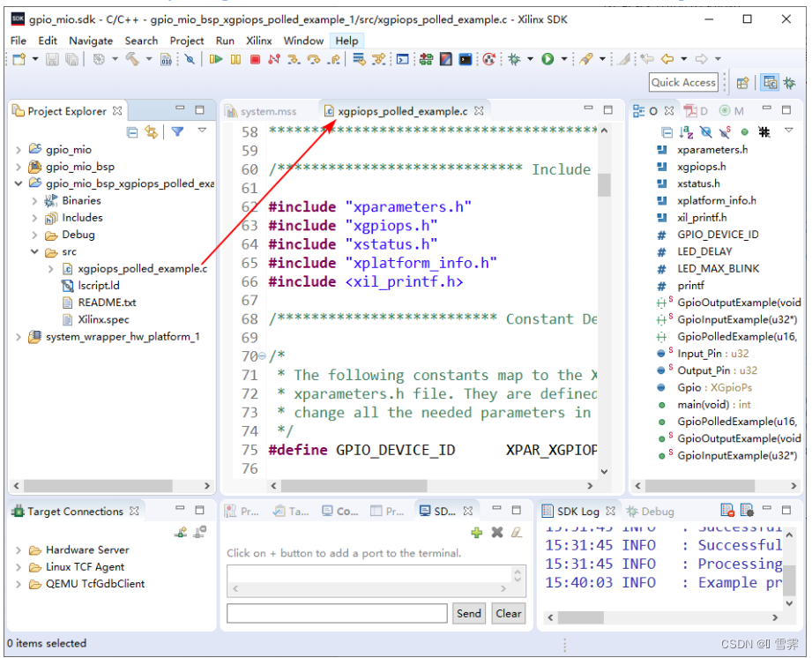Open the Run button dropdown arrow
Image resolution: width=812 pixels, height=658 pixels.
(564, 59)
